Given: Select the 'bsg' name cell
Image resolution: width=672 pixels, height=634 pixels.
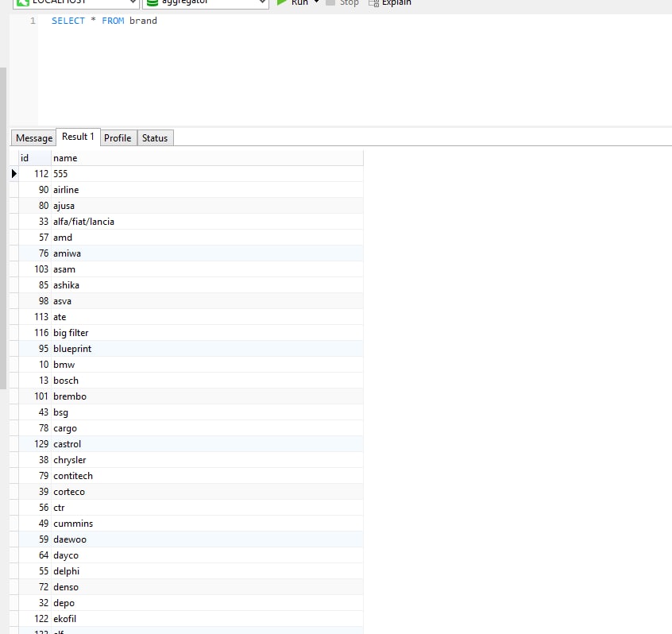Looking at the screenshot, I should point(207,412).
